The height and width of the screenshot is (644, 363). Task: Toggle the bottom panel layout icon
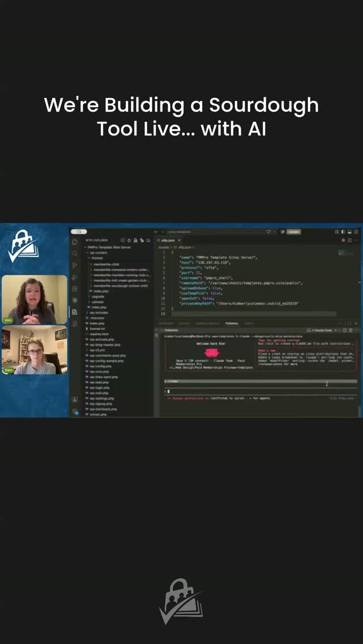(349, 232)
